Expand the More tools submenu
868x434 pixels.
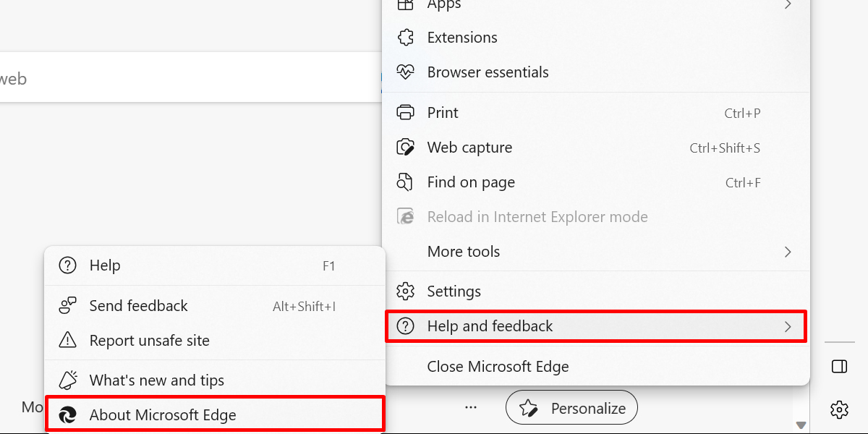click(x=788, y=252)
